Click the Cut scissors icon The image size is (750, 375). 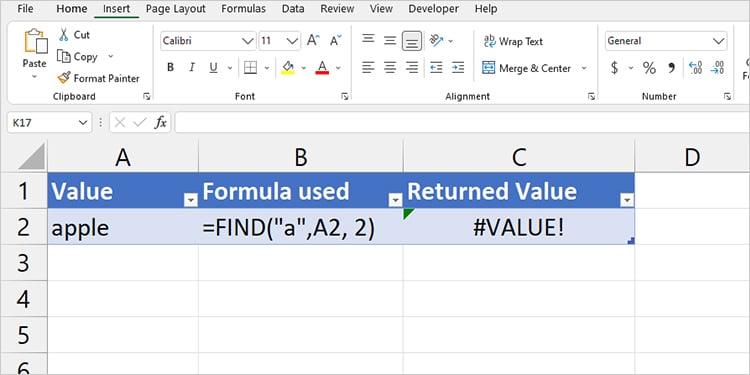click(64, 34)
